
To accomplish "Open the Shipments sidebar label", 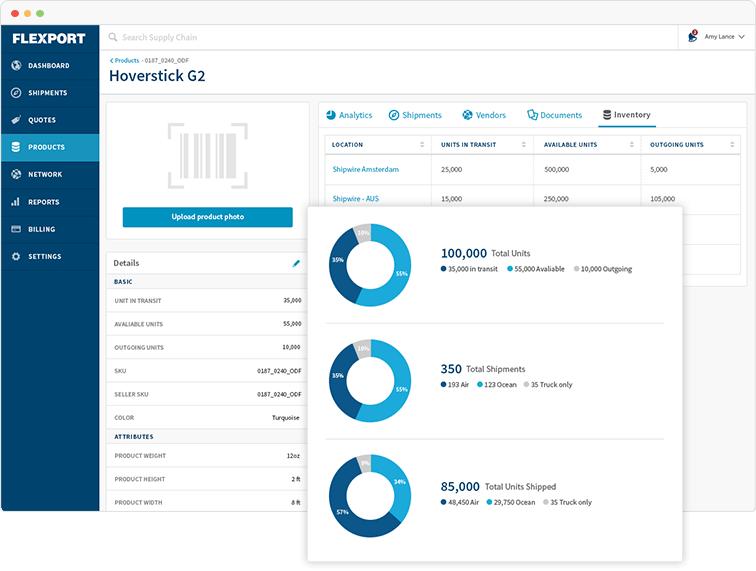I will pos(48,93).
